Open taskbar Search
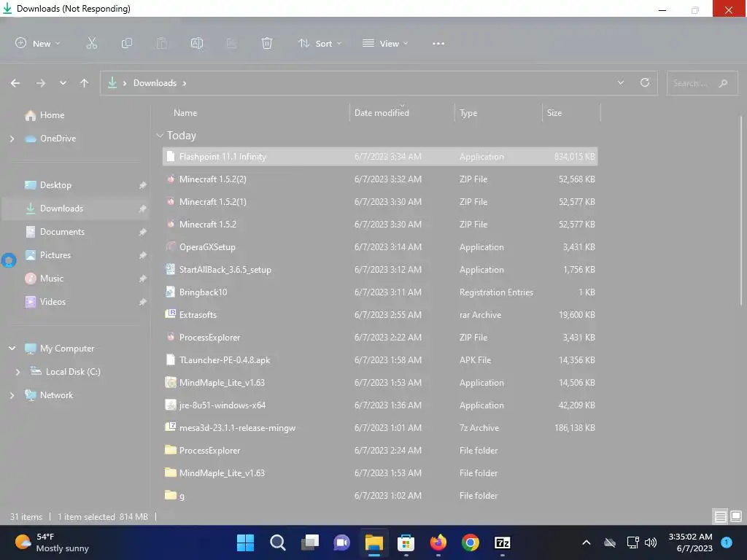 coord(278,542)
